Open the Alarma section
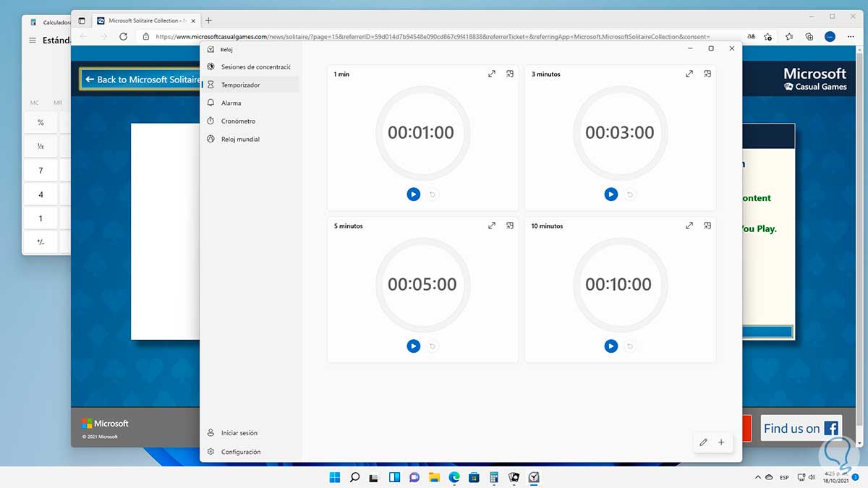 [250, 103]
